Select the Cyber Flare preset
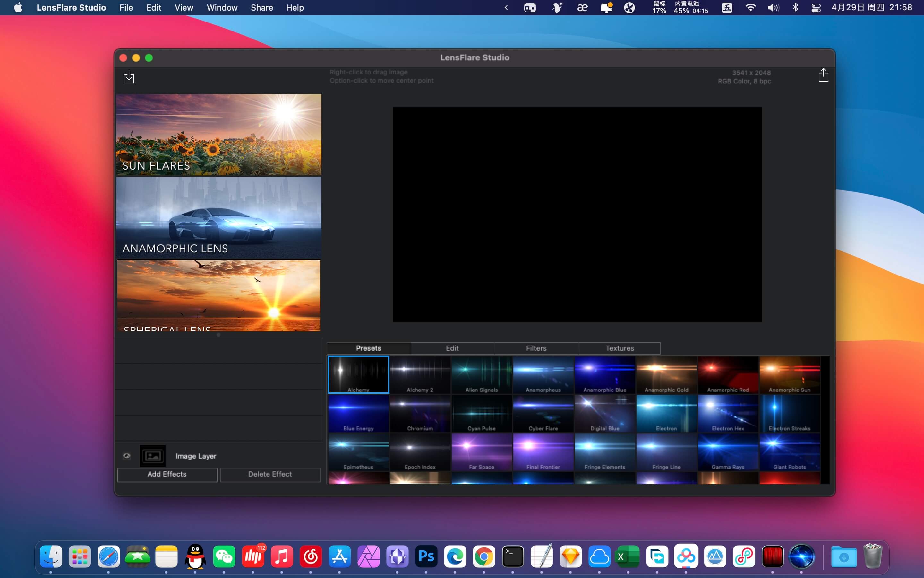924x578 pixels. [x=543, y=413]
